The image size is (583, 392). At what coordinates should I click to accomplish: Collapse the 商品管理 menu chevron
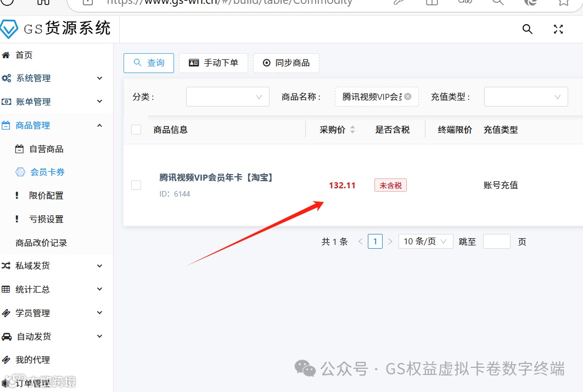[x=100, y=125]
